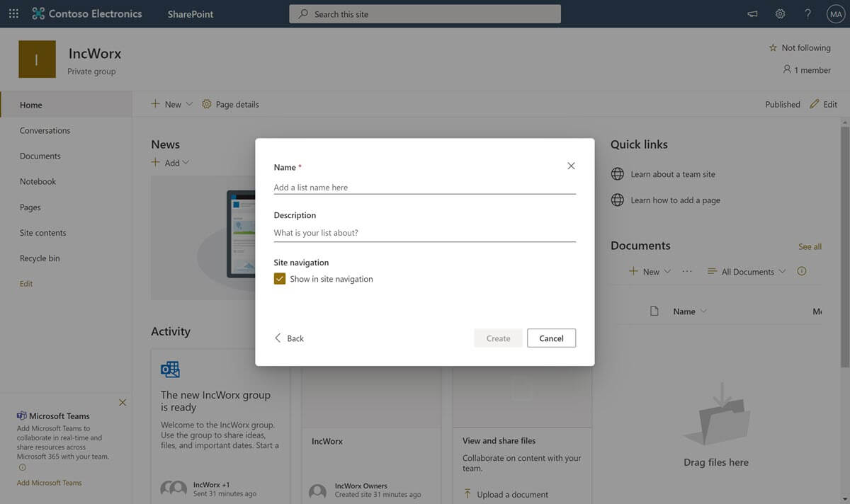Expand the New dropdown in command bar
The width and height of the screenshot is (850, 504).
(189, 104)
